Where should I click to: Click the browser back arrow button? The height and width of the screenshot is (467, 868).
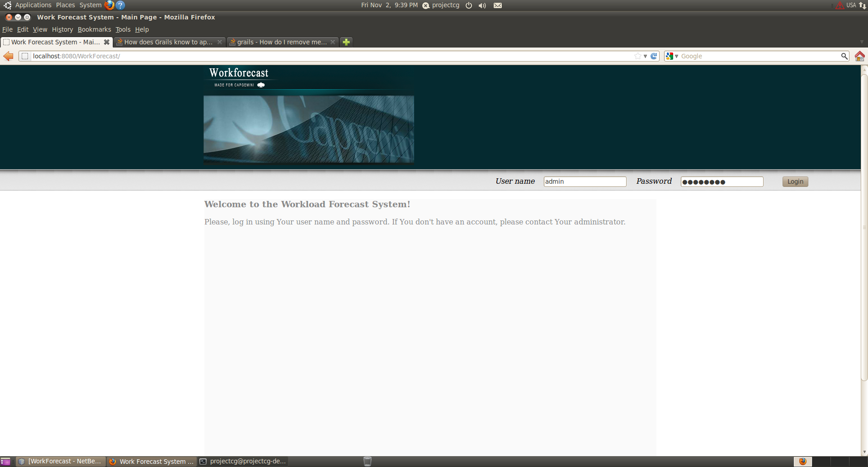click(9, 56)
